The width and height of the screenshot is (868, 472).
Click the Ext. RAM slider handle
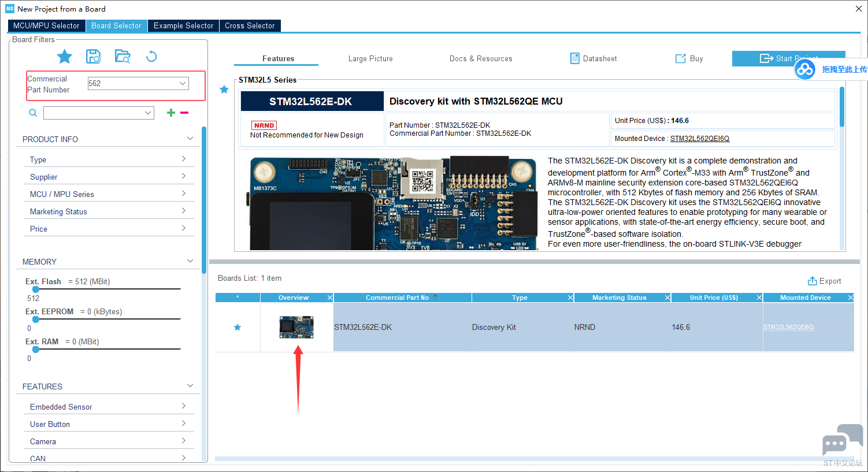pyautogui.click(x=36, y=349)
